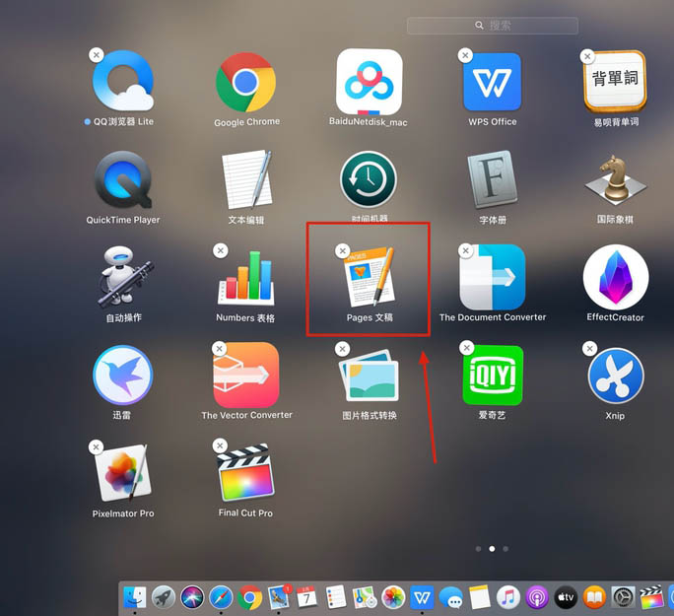Delete 爱奇艺 using its X badge
The width and height of the screenshot is (674, 616).
(x=467, y=348)
